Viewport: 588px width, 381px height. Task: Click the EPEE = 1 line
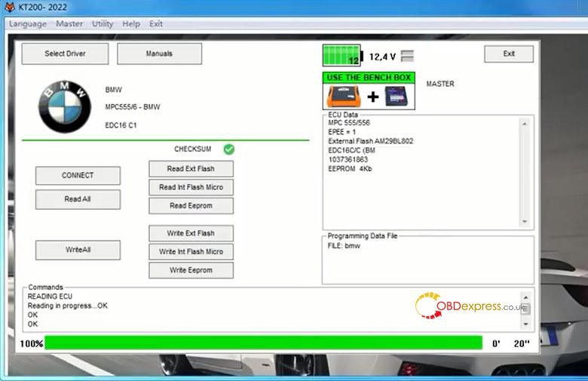(341, 132)
